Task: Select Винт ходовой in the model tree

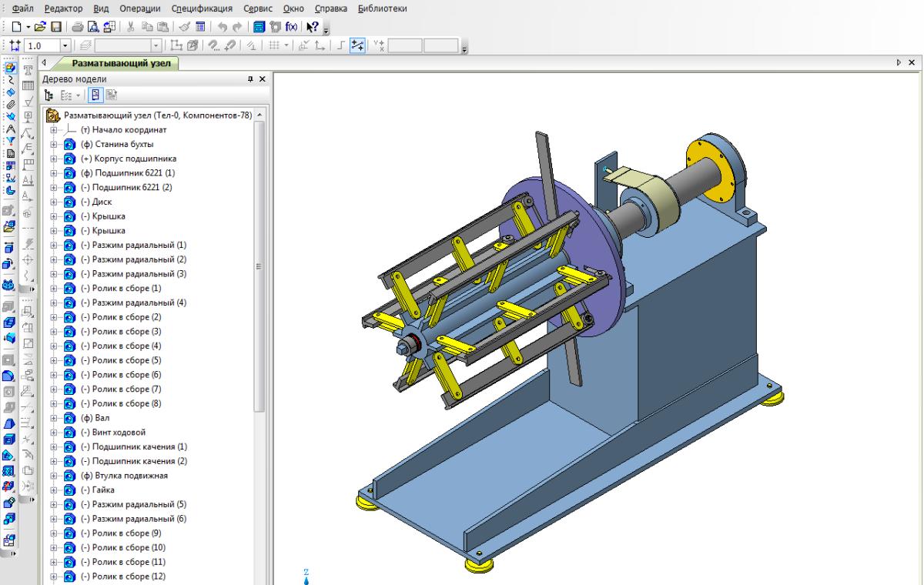Action: pos(119,433)
